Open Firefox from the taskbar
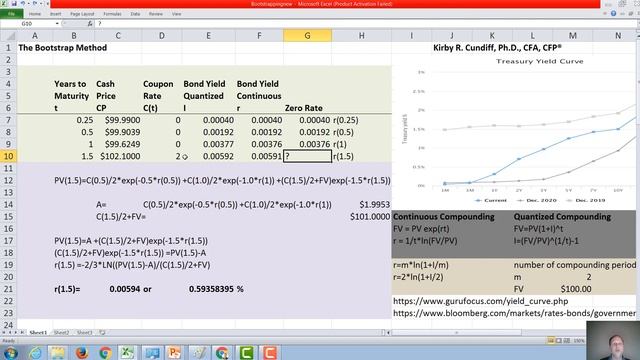 pyautogui.click(x=81, y=353)
